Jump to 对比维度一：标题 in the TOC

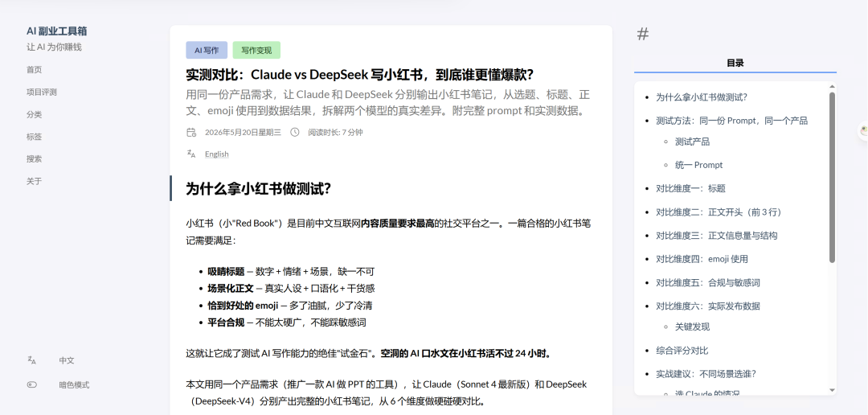pos(690,188)
